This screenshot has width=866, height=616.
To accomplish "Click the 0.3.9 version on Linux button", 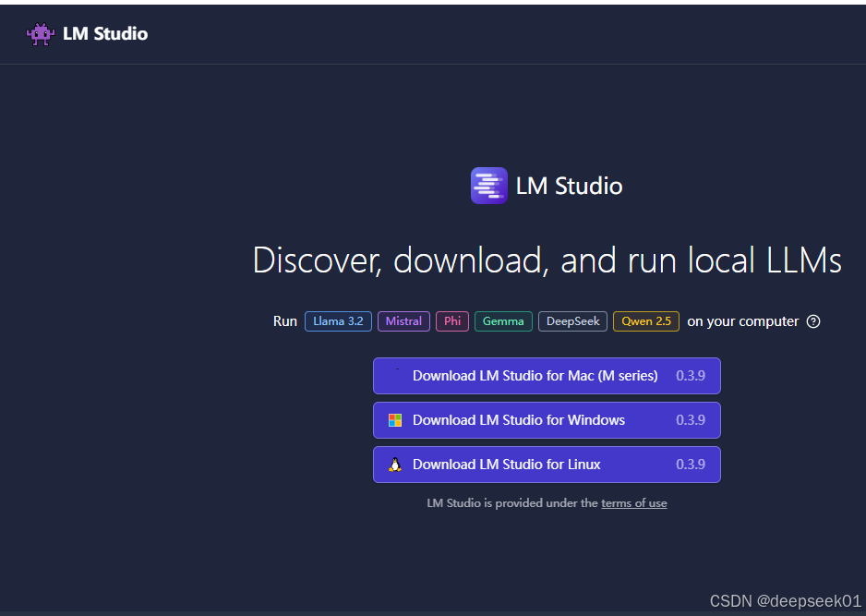I will click(691, 465).
